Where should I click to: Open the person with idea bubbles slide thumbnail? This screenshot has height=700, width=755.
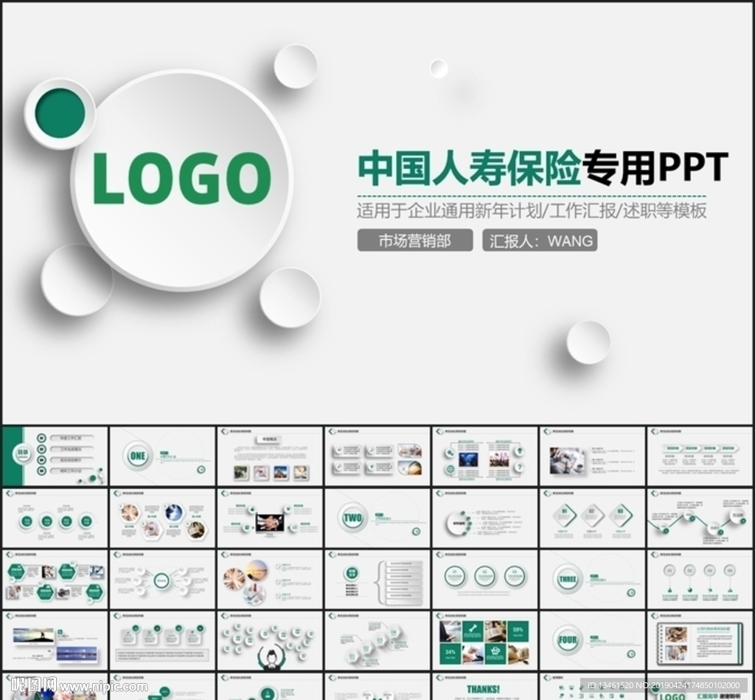270,641
